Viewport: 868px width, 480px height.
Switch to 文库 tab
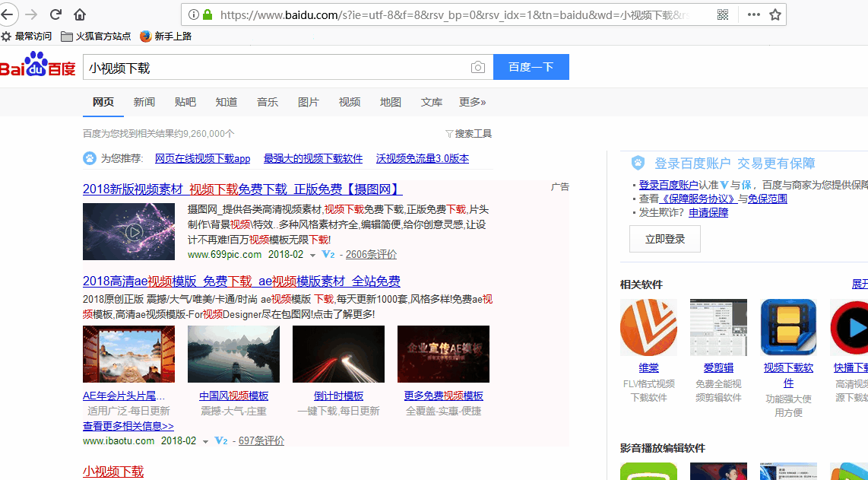(431, 102)
